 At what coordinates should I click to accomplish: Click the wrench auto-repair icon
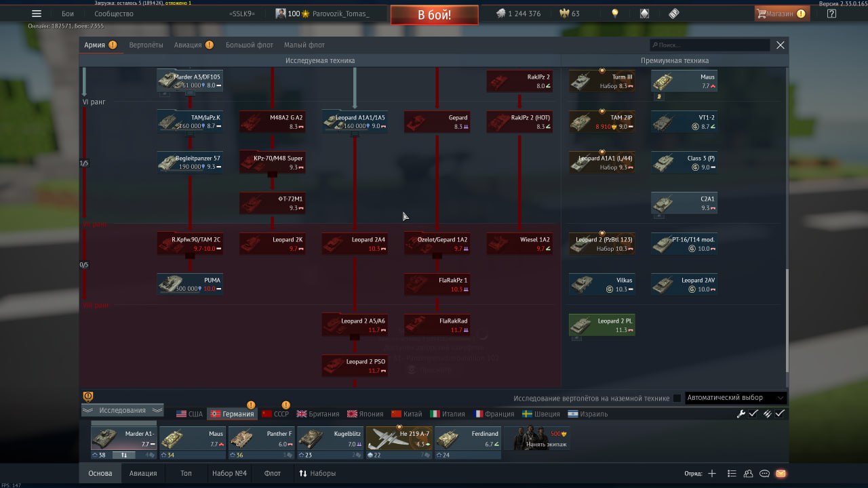coord(741,413)
